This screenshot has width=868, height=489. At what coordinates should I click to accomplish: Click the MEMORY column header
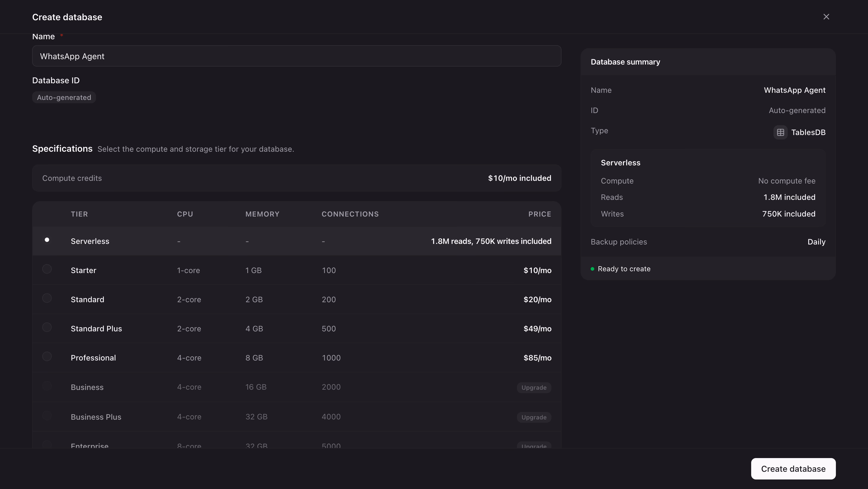pyautogui.click(x=262, y=214)
